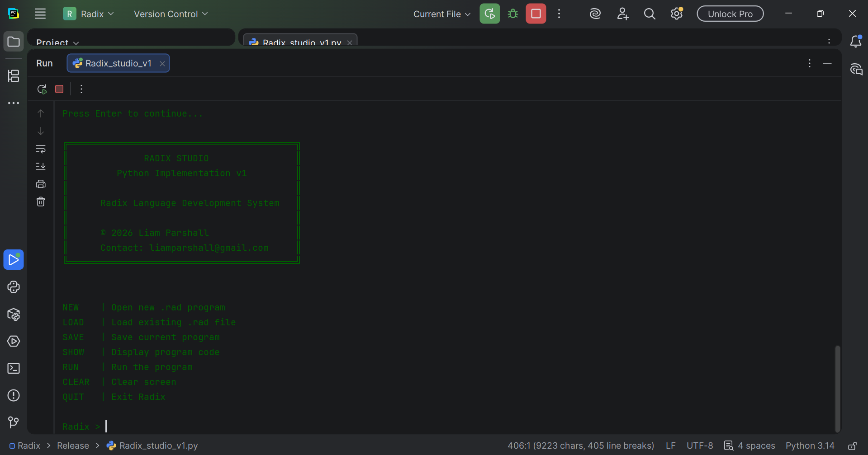Open the Run tool window sidebar icon

[x=14, y=260]
